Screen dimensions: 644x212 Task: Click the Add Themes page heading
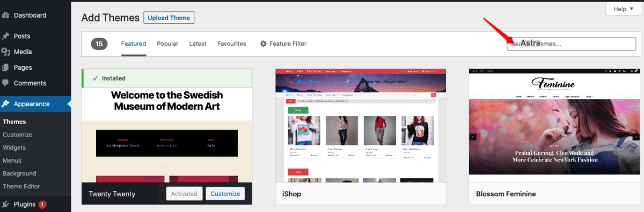tap(110, 18)
